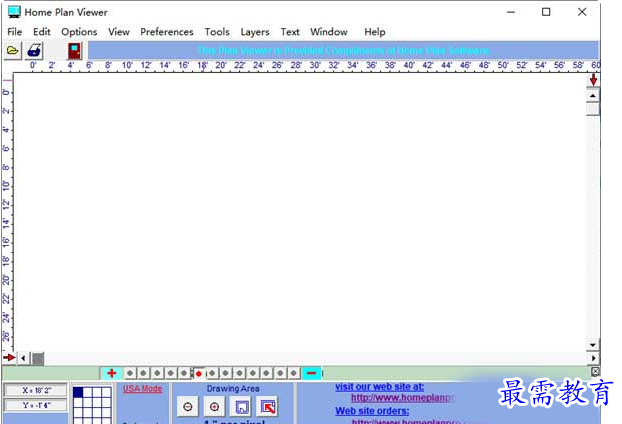Click the cyan minus zoom button
The height and width of the screenshot is (424, 622).
(311, 373)
